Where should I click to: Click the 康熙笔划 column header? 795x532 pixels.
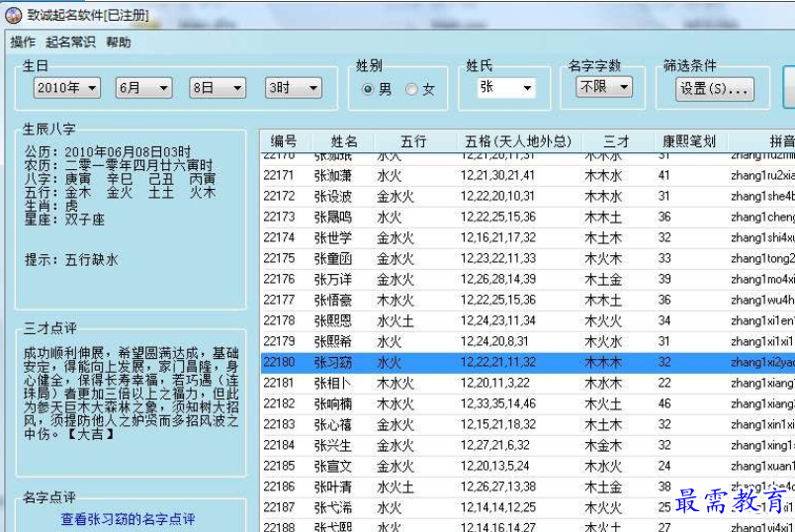pyautogui.click(x=689, y=142)
